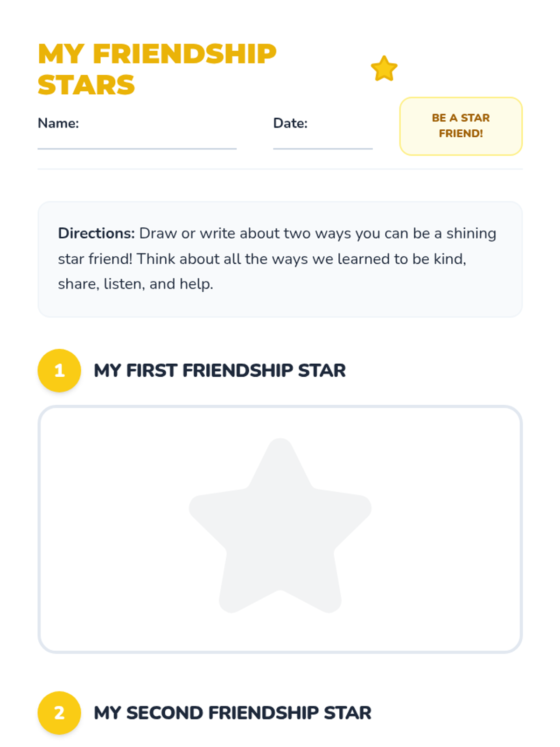The height and width of the screenshot is (747, 560).
Task: Click the bold Directions word
Action: click(96, 233)
